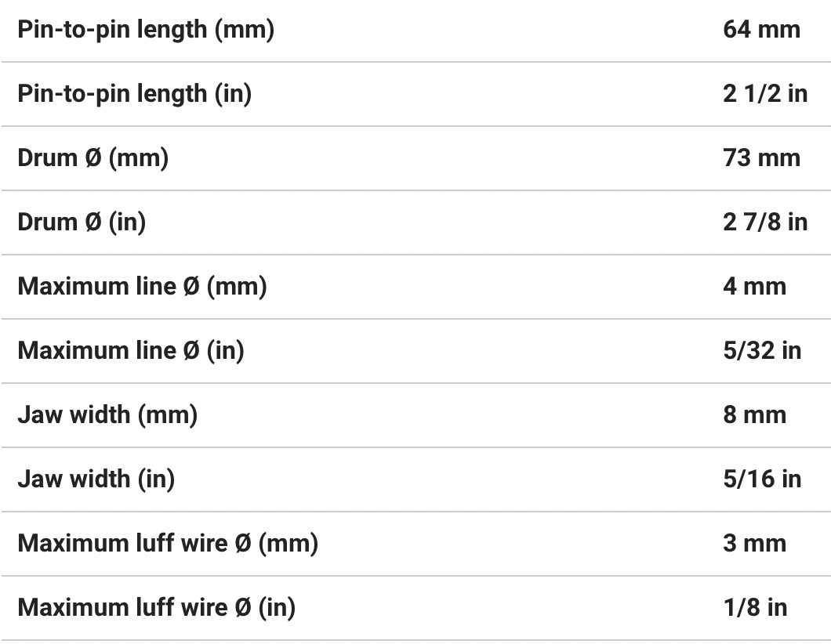Click the "Maximum luff wire Ø (mm)" label
Viewport: 831px width, 644px height.
pyautogui.click(x=168, y=544)
